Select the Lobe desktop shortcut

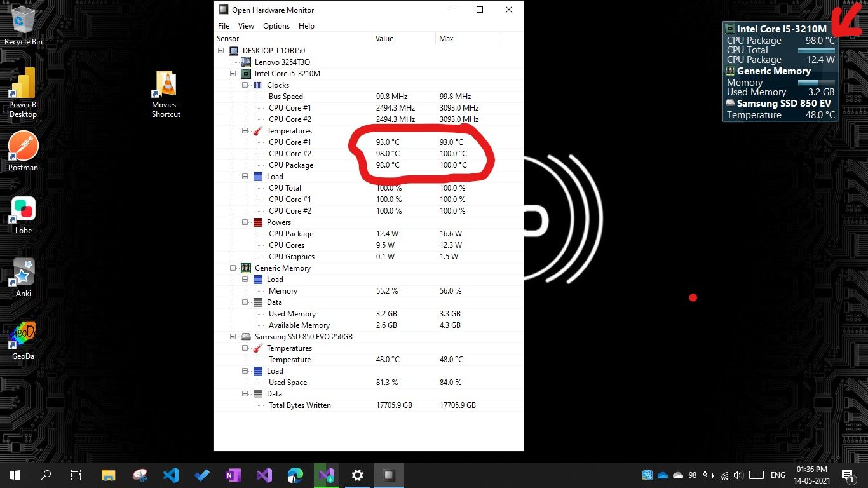tap(24, 214)
